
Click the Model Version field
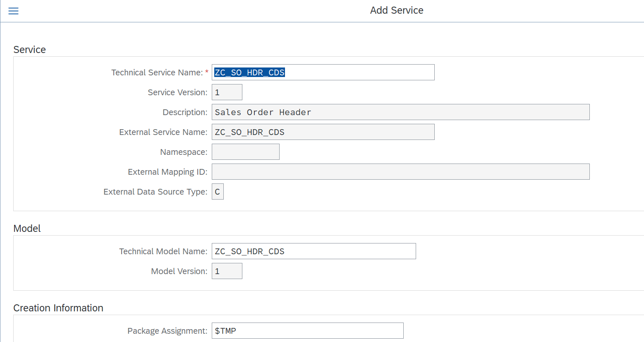[227, 271]
